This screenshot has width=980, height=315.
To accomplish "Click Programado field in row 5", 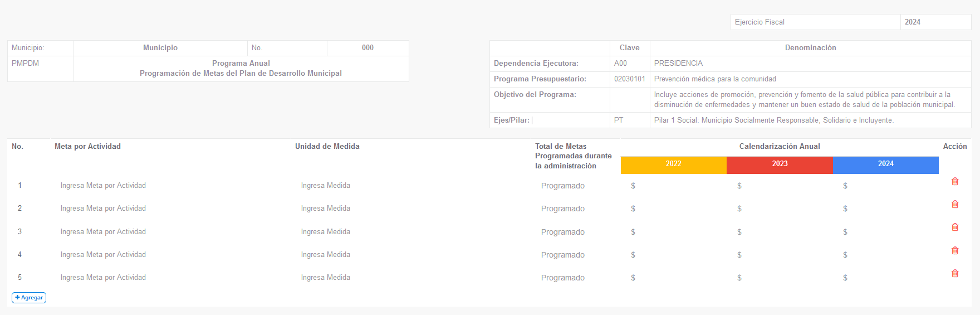I will [576, 278].
